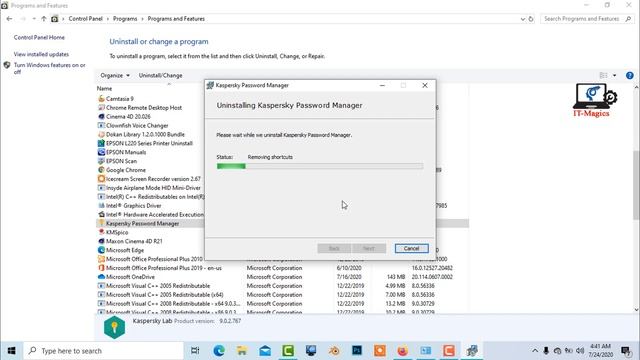This screenshot has height=360, width=640.
Task: Select KMSpico entry
Action: coord(117,232)
